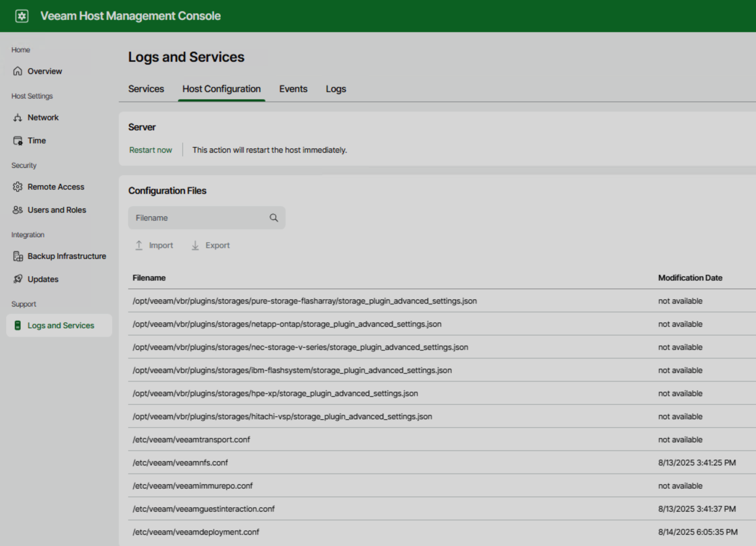Open Overview via the home icon

coord(18,71)
